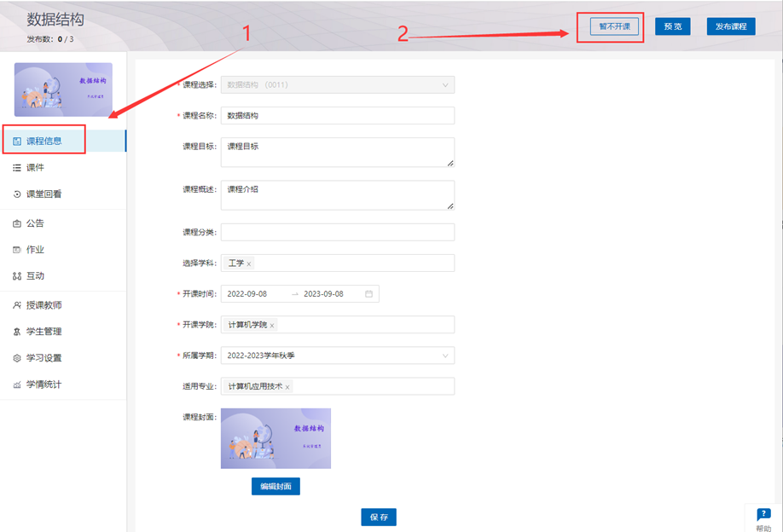This screenshot has width=783, height=532.
Task: Click the 发布课程 button
Action: tap(731, 26)
